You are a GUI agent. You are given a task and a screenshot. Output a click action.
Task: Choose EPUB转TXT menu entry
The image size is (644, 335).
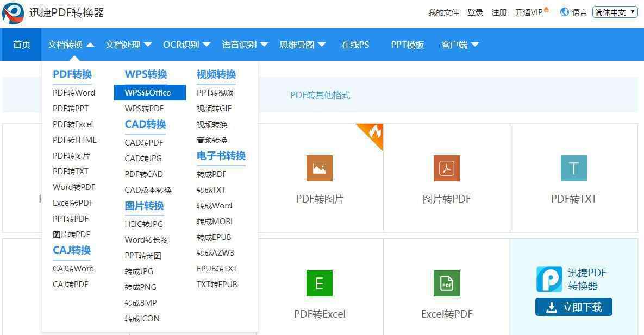coord(217,269)
